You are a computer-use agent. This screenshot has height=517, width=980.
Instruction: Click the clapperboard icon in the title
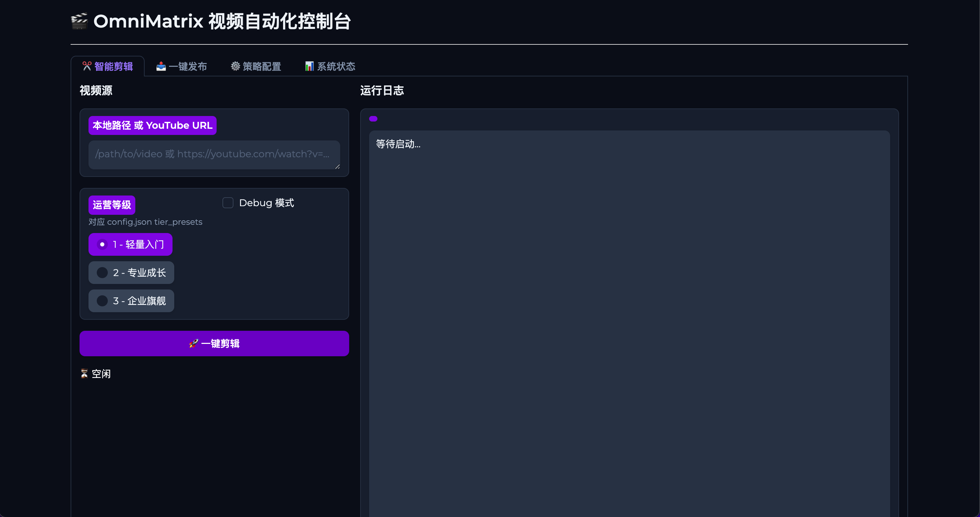(80, 21)
